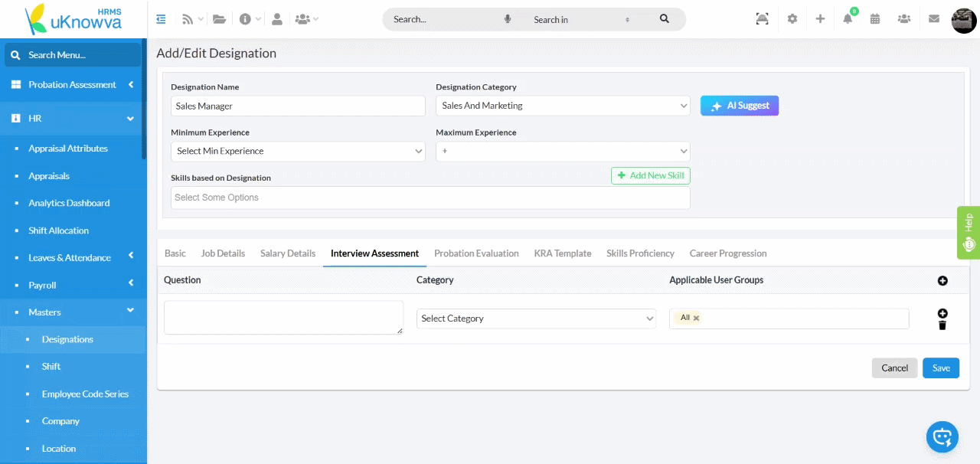Open the user group icon menu
This screenshot has height=464, width=980.
coord(306,19)
